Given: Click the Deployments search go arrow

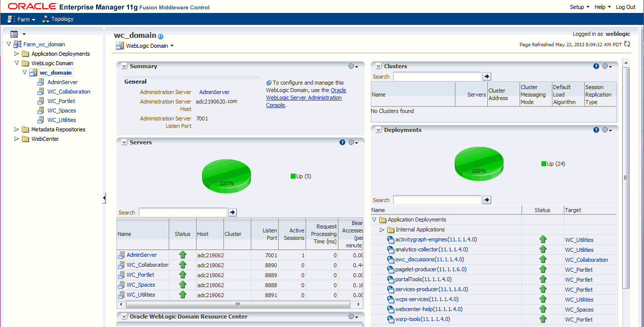Looking at the screenshot, I should click(x=487, y=200).
